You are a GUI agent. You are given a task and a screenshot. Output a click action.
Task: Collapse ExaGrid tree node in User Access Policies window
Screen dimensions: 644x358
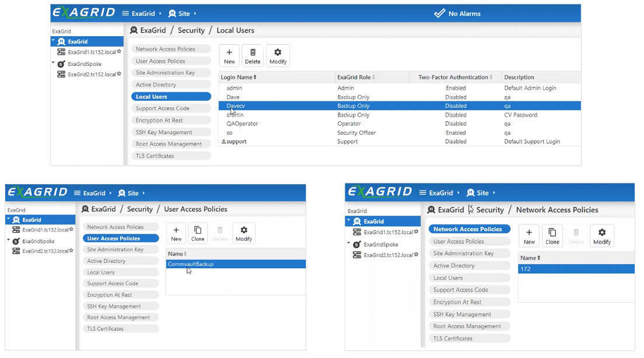click(x=8, y=219)
